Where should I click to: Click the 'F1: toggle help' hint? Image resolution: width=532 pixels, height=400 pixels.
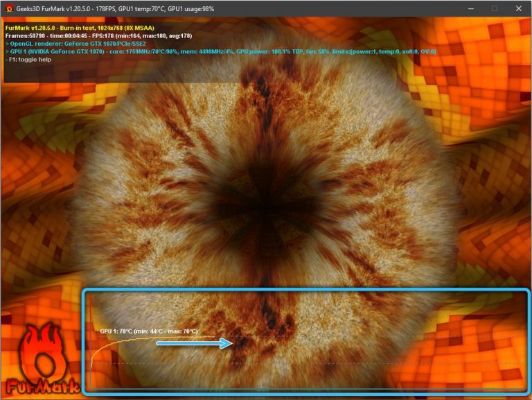[x=30, y=60]
